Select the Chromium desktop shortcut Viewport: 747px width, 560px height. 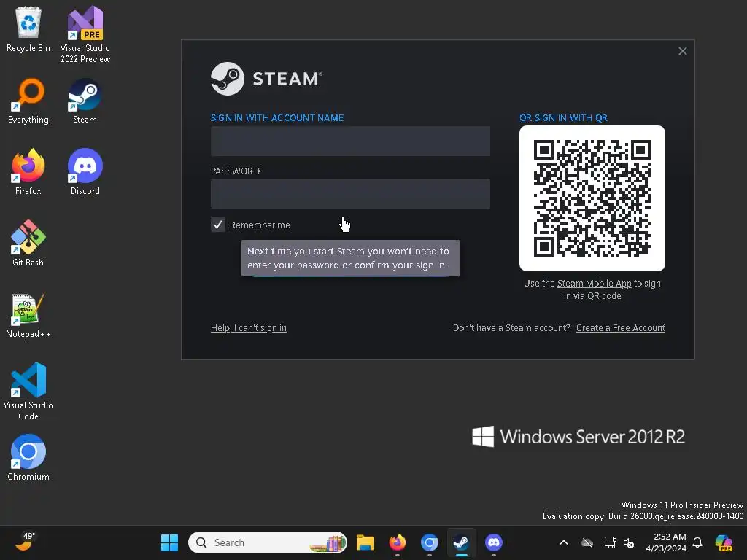pos(28,458)
